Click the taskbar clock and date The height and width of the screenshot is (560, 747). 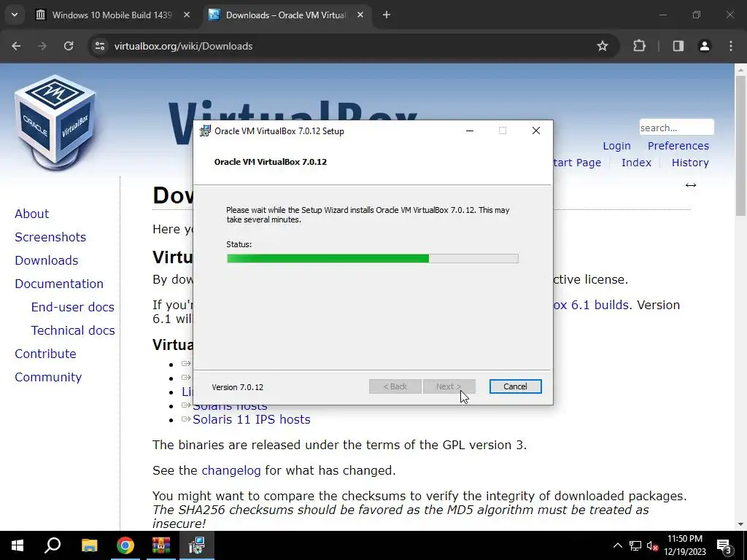click(684, 545)
